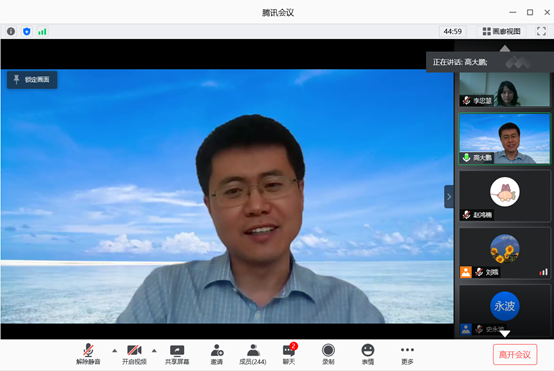The height and width of the screenshot is (371, 554).
Task: Select the sunflower avatar participant thumbnail
Action: click(505, 253)
